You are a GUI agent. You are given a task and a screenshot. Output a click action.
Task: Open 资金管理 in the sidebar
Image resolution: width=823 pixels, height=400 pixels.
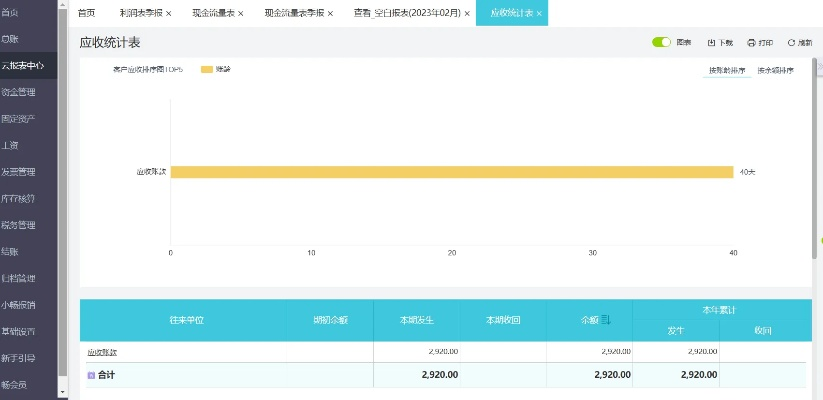18,92
